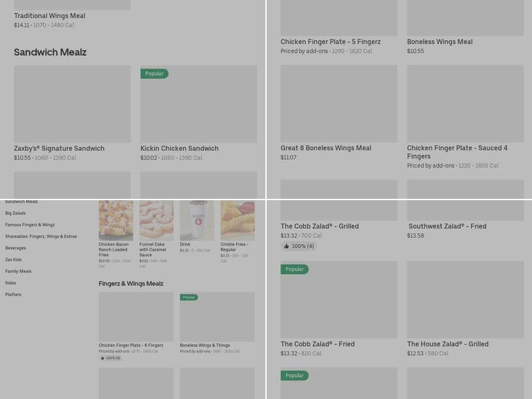Select Traditional Wings Meal item
Viewport: 532px width, 399px height.
point(49,16)
